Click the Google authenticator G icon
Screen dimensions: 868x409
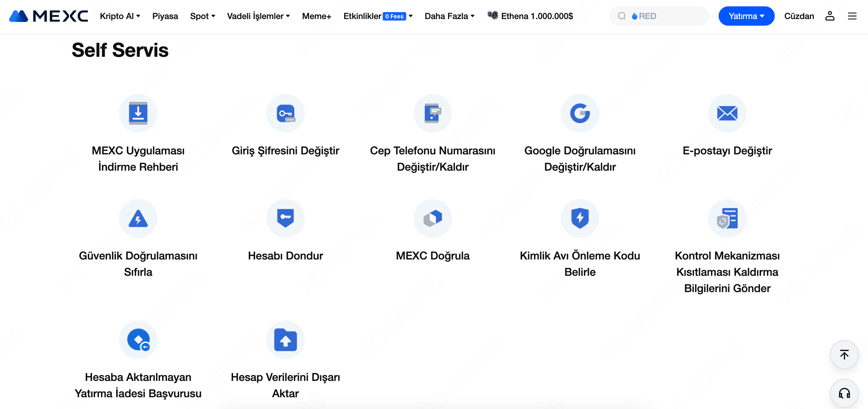pyautogui.click(x=580, y=113)
